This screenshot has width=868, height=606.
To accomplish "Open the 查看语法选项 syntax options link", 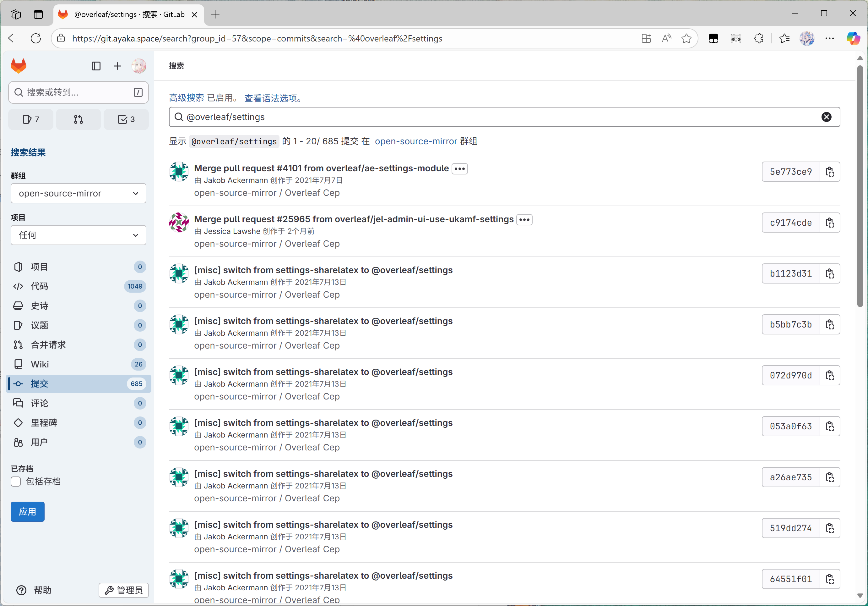I will 272,98.
